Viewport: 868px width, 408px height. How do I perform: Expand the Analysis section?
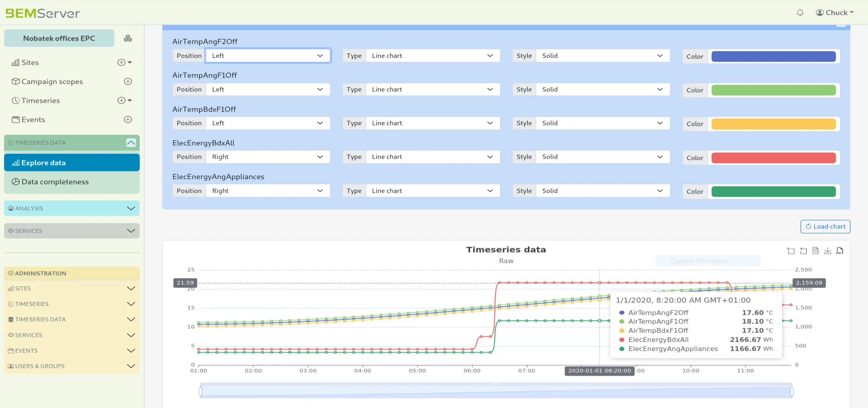[x=72, y=209]
